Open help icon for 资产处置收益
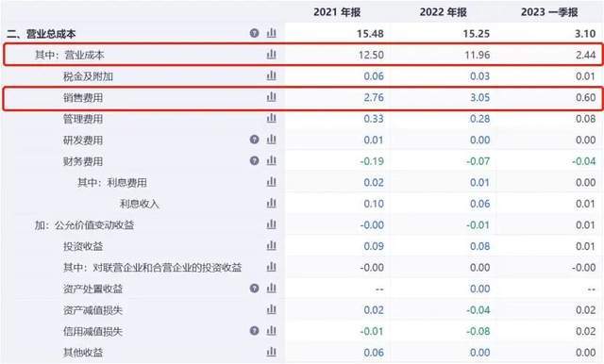 (254, 289)
